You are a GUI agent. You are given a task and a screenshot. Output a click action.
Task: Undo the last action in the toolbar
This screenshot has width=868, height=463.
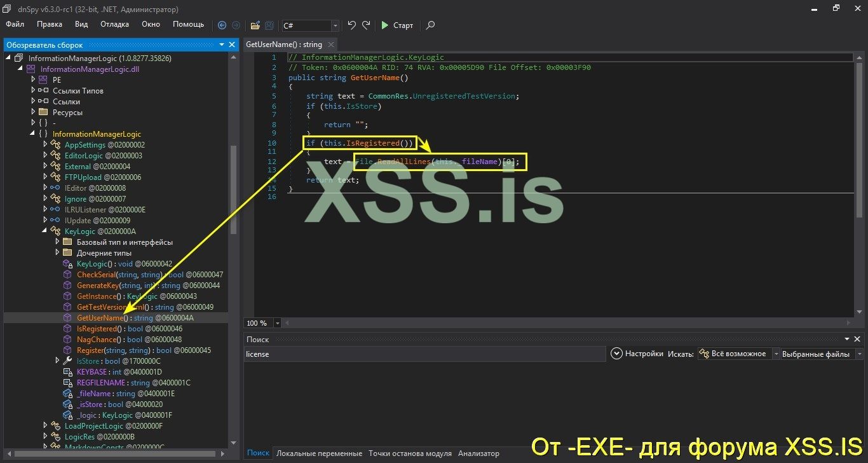point(352,25)
